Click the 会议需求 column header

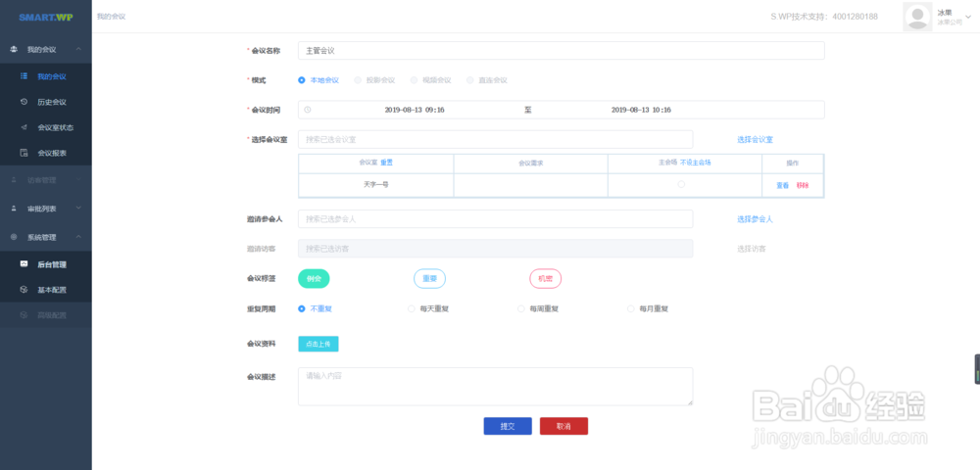click(530, 163)
